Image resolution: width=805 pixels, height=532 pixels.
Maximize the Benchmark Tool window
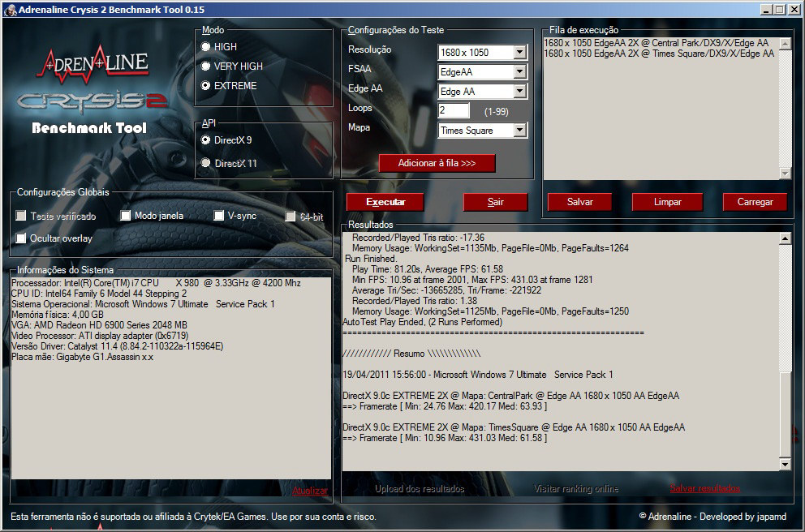[779, 9]
